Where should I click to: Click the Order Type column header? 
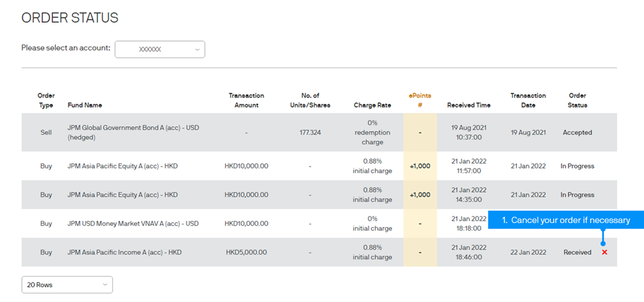coord(46,100)
